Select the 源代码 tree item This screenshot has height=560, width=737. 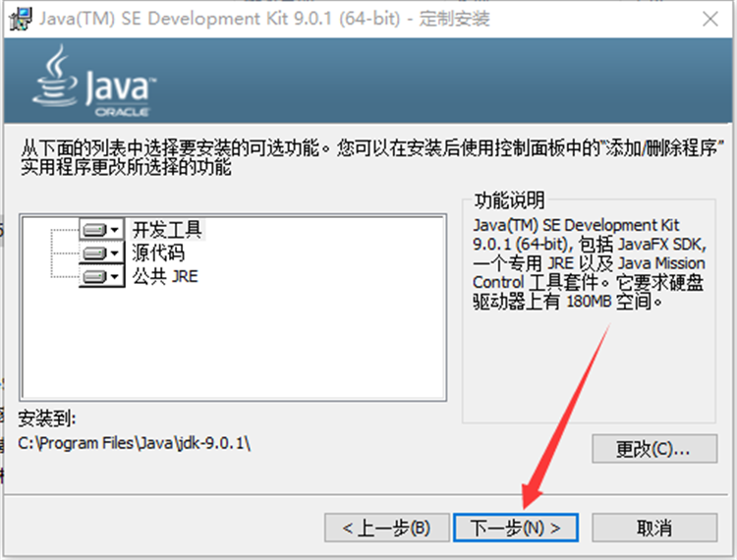click(158, 252)
